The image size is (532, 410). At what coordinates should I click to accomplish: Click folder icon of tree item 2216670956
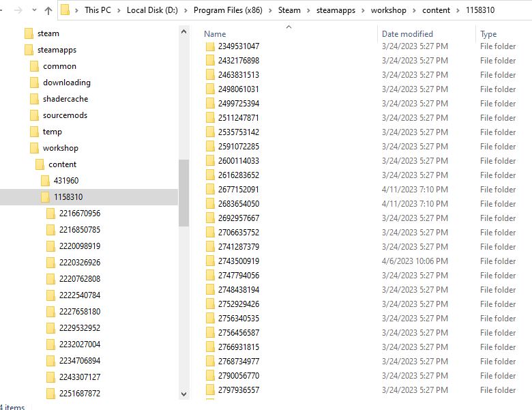[x=50, y=214]
